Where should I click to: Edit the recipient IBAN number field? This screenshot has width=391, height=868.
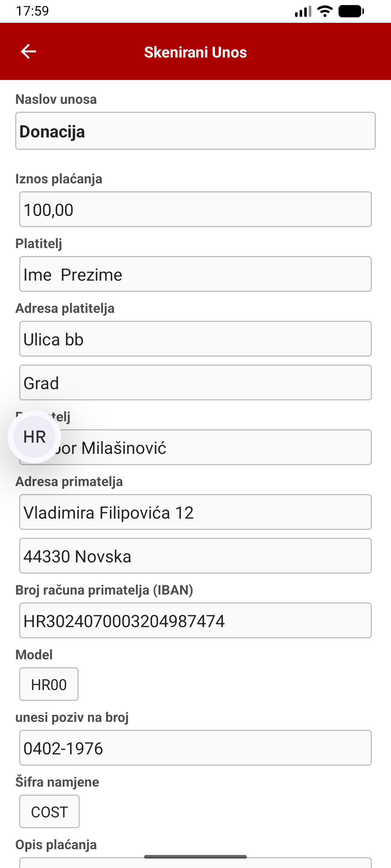point(195,621)
